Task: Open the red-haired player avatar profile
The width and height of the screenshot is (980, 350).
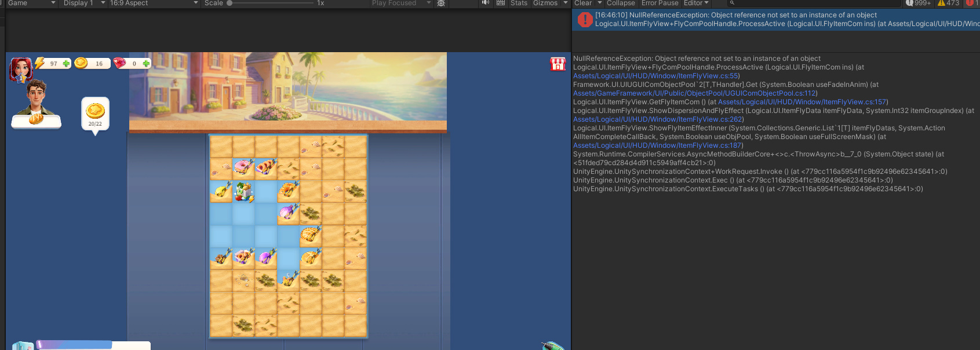Action: pyautogui.click(x=21, y=69)
